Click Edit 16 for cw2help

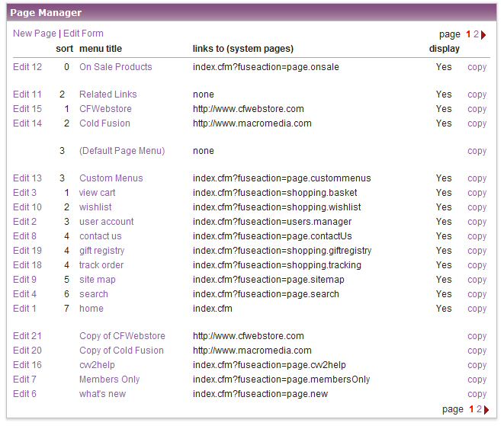tap(27, 365)
